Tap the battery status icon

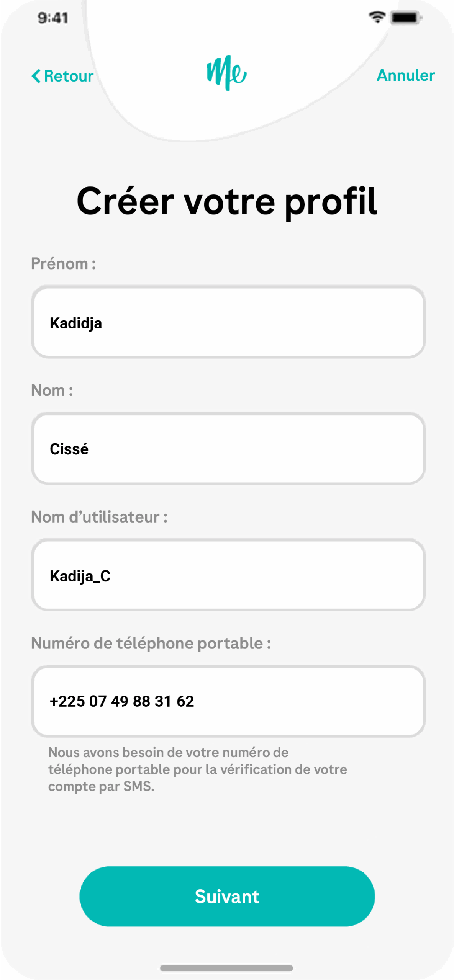[405, 18]
